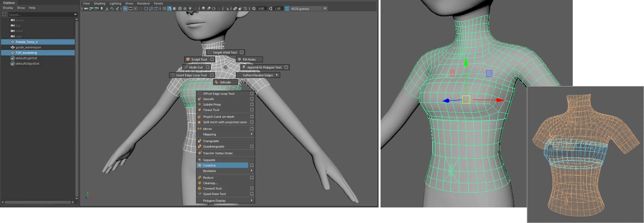Image resolution: width=644 pixels, height=223 pixels.
Task: Open Quadrangulate option box
Action: (x=252, y=146)
